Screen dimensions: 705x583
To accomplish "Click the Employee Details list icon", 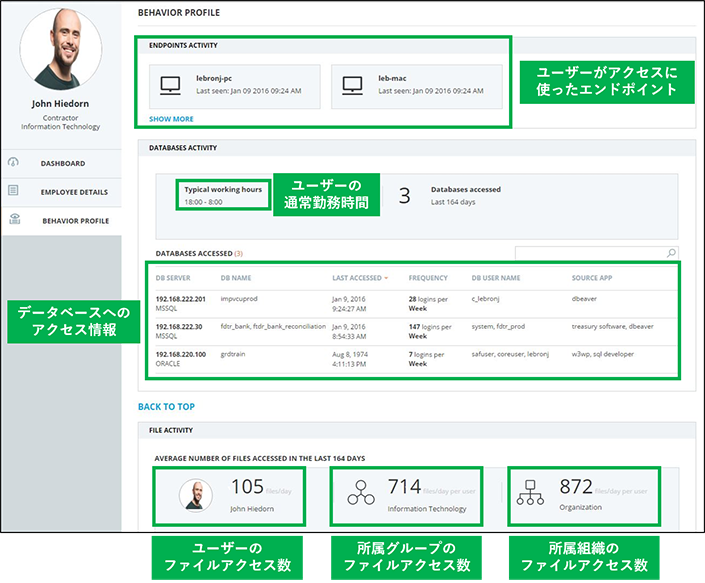I will (x=14, y=191).
